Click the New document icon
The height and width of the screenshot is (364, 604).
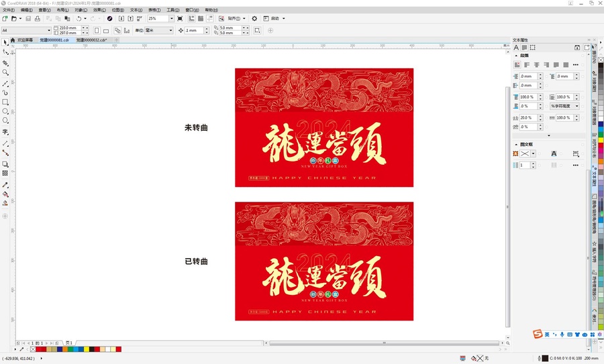coord(5,19)
